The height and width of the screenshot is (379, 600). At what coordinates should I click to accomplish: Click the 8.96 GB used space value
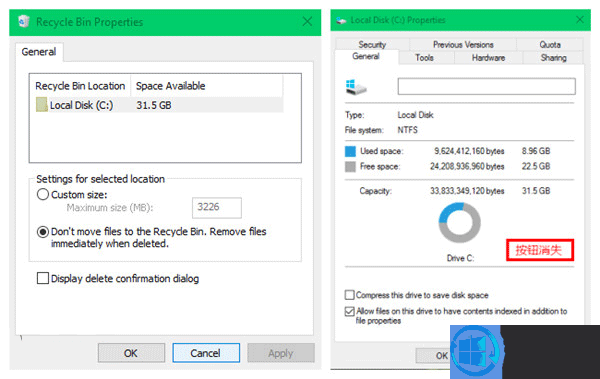pos(536,151)
